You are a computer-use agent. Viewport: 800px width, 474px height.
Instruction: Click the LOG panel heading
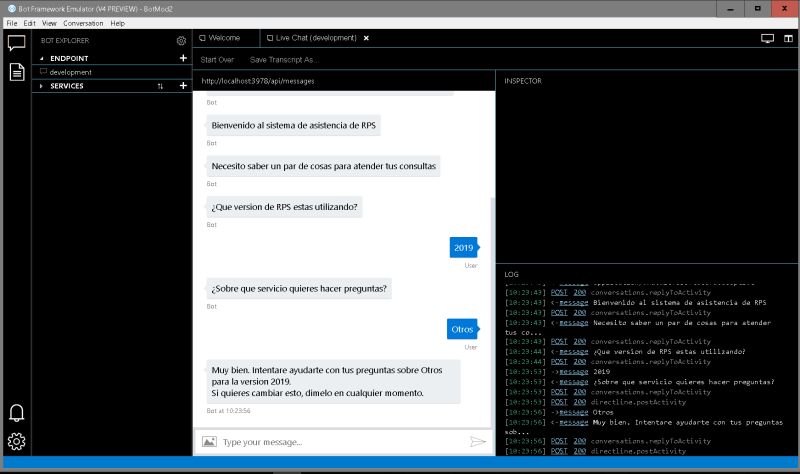[x=511, y=275]
